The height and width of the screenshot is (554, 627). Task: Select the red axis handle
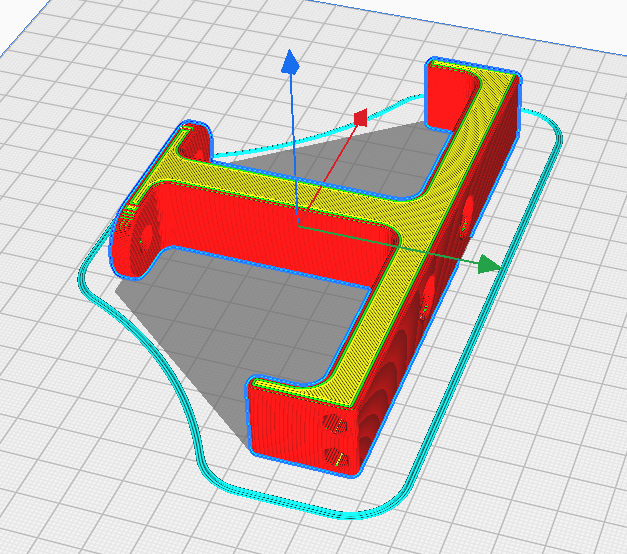pyautogui.click(x=361, y=118)
